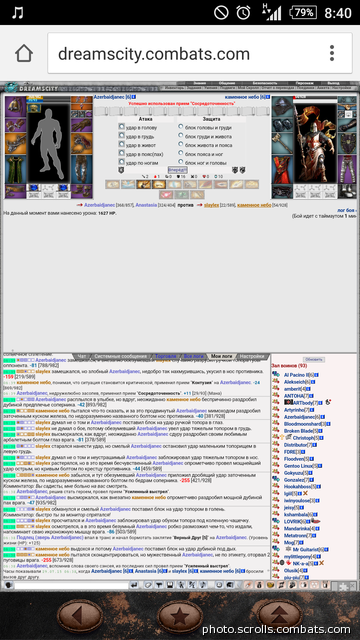The width and height of the screenshot is (360, 640).
Task: Click the player's helmet equipment slot
Action: 15,107
